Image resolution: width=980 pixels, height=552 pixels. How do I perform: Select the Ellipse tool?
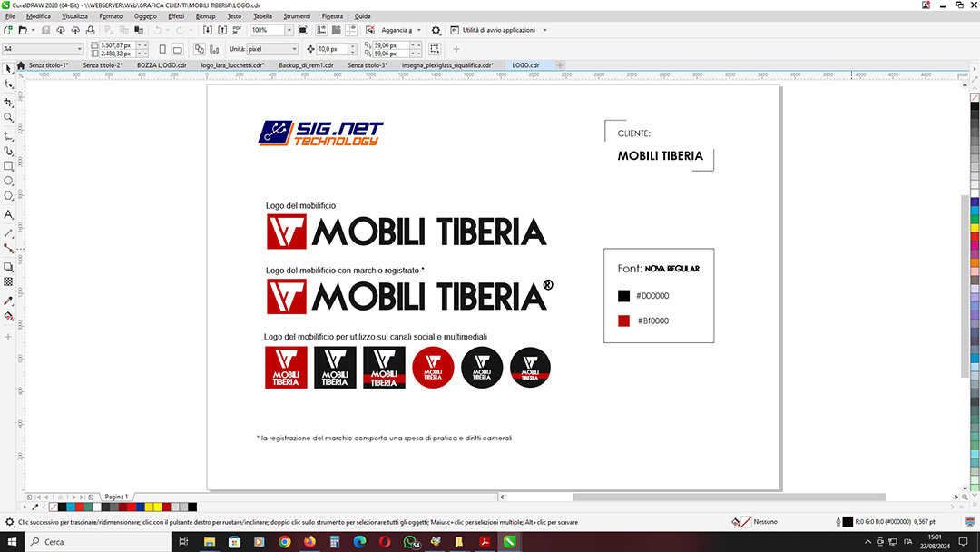[8, 182]
